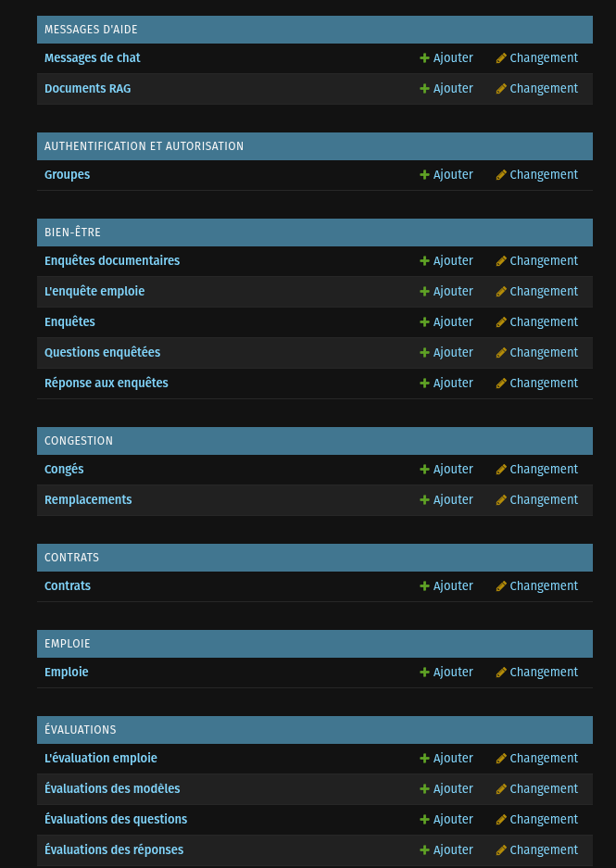Click the plus icon for the Contrats model row
This screenshot has height=868, width=616.
pyautogui.click(x=424, y=586)
